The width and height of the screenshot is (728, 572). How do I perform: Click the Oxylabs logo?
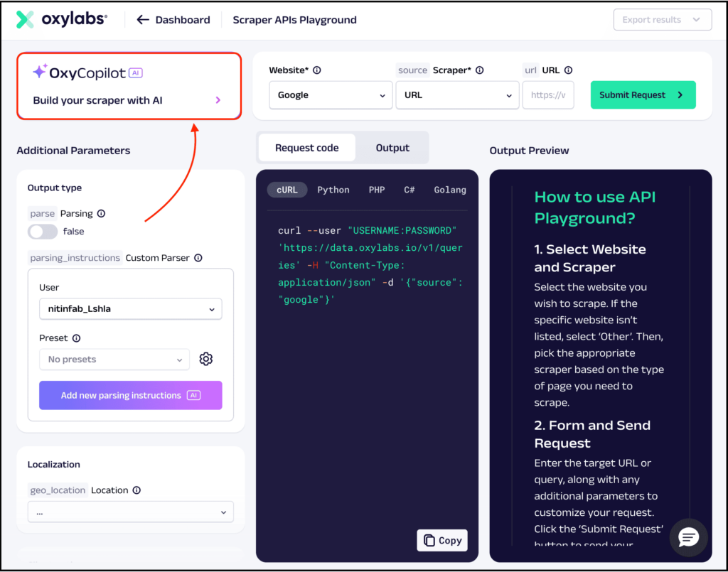pos(62,19)
